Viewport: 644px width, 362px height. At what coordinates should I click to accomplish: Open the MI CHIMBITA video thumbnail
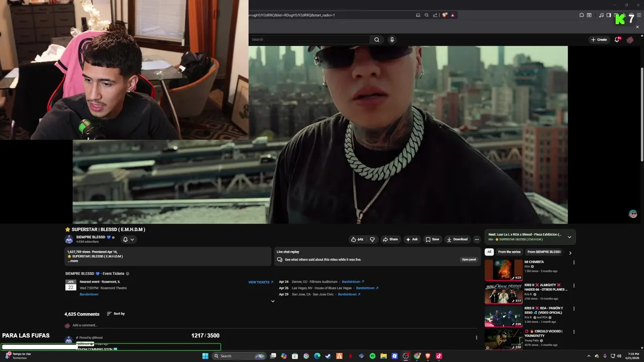click(504, 270)
